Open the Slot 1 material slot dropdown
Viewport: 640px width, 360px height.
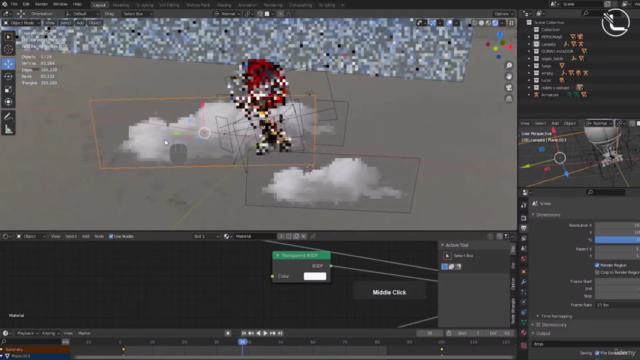(x=206, y=236)
